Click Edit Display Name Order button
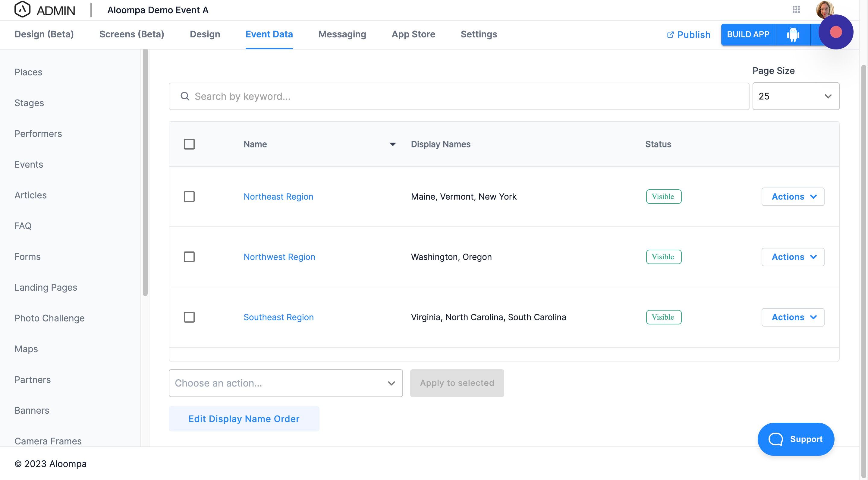This screenshot has width=868, height=480. (244, 419)
